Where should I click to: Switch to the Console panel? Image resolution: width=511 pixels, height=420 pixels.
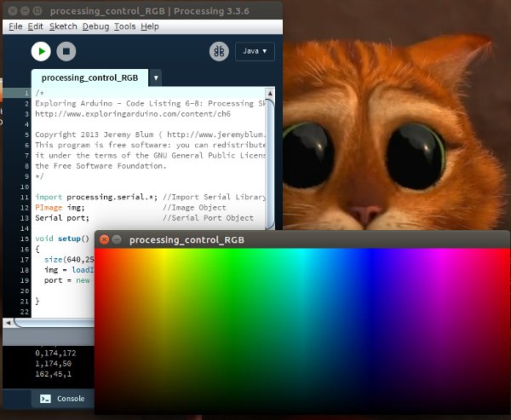pyautogui.click(x=70, y=399)
